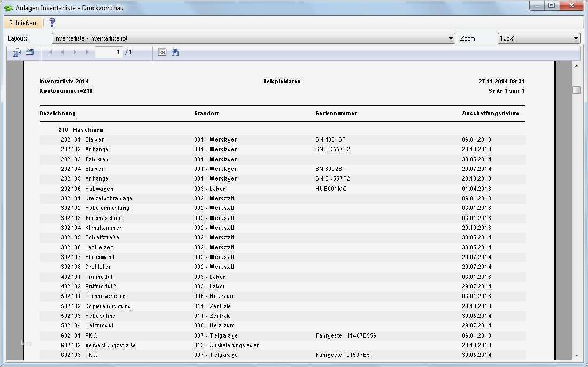Go to next page arrow
Image resolution: width=588 pixels, height=367 pixels.
click(x=75, y=52)
